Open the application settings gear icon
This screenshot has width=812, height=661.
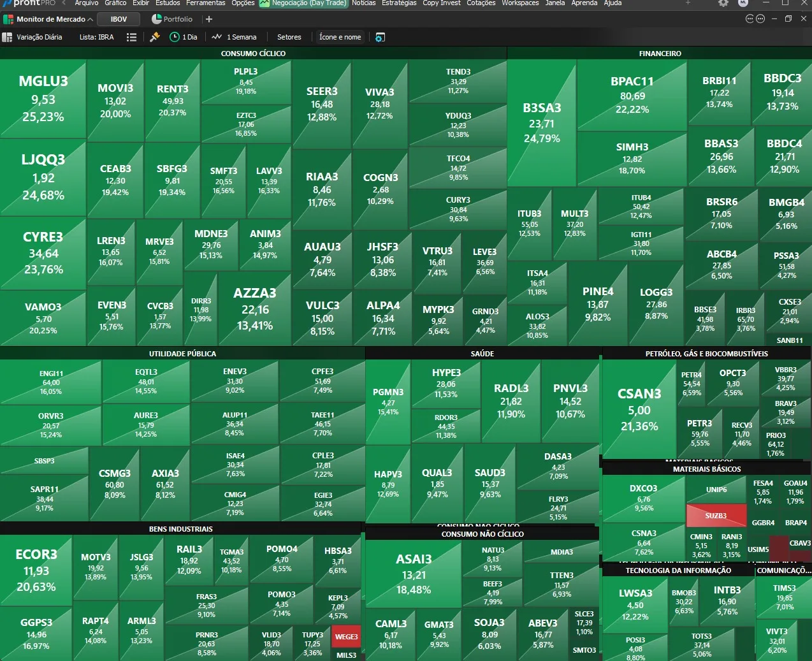pos(723,3)
